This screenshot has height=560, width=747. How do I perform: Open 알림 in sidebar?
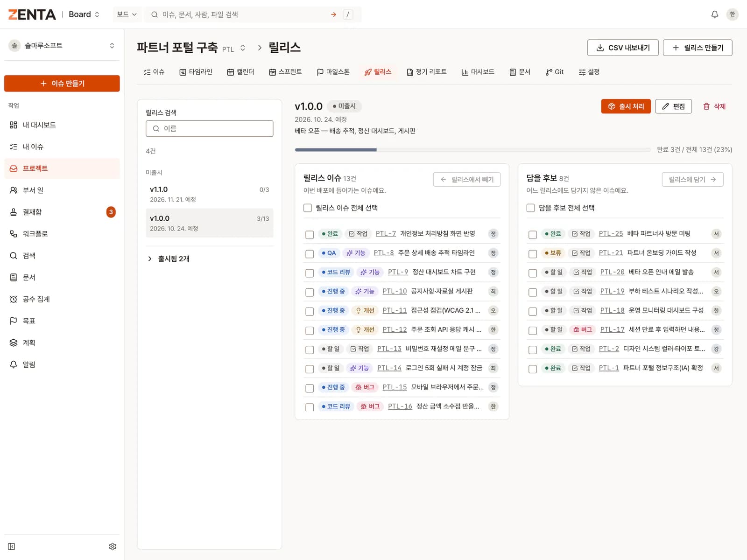[62, 364]
